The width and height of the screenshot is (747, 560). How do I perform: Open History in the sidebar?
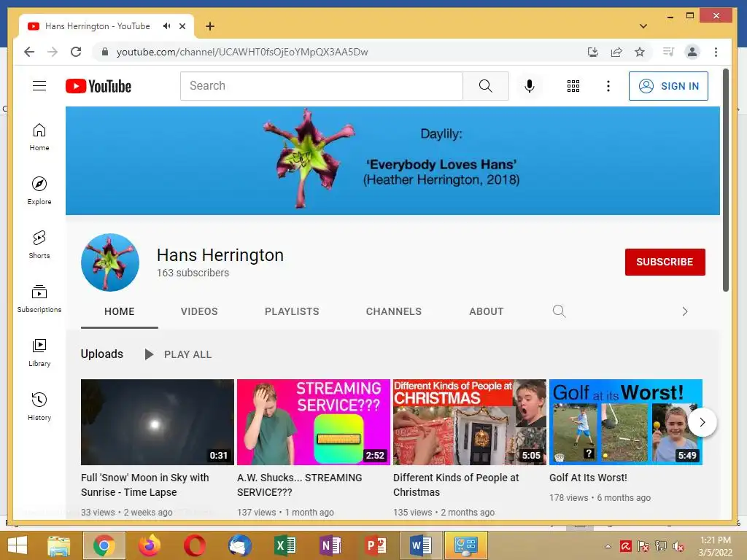(39, 406)
